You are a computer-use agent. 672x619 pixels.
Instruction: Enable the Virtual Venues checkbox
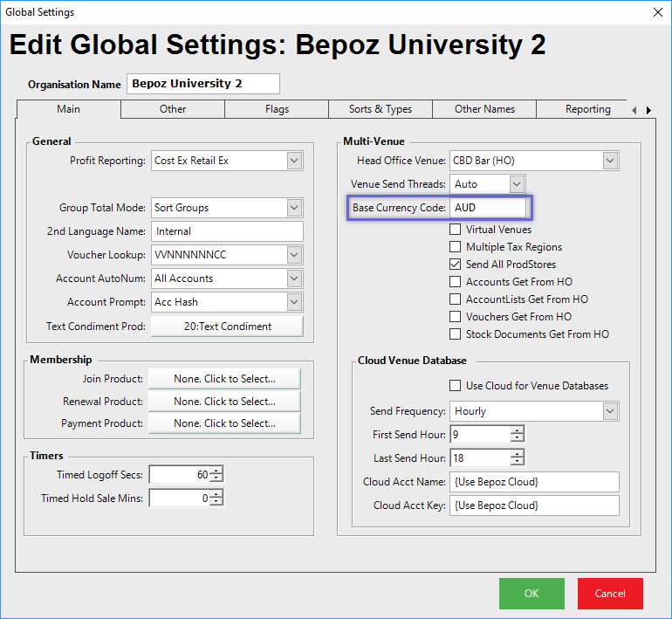[456, 230]
